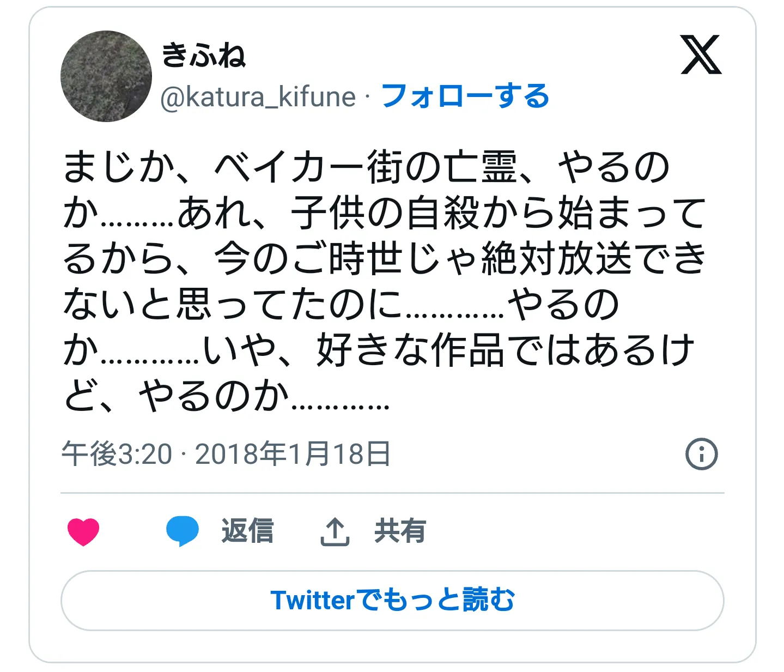Click the tweet line containing ないと思ってたのに
Image resolution: width=784 pixels, height=672 pixels.
pos(341,305)
